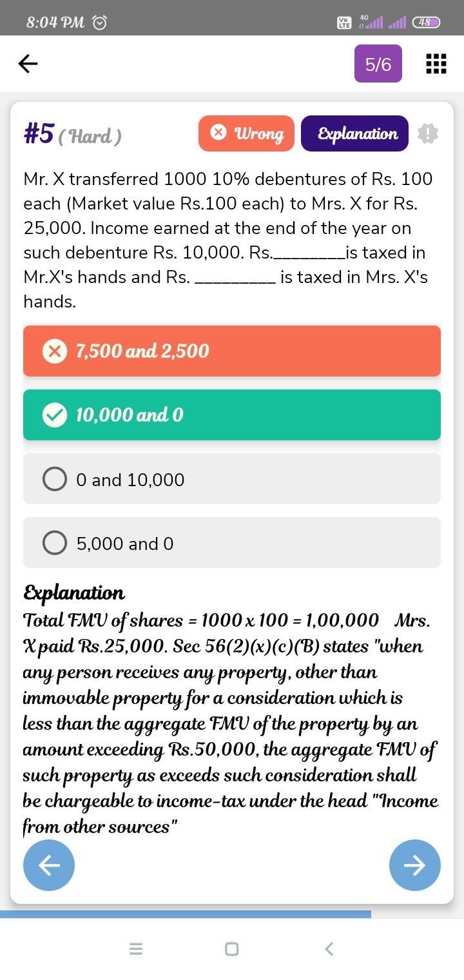This screenshot has width=464, height=980.
Task: Tap the "10,000 and 0" correct answer option
Action: tap(232, 415)
